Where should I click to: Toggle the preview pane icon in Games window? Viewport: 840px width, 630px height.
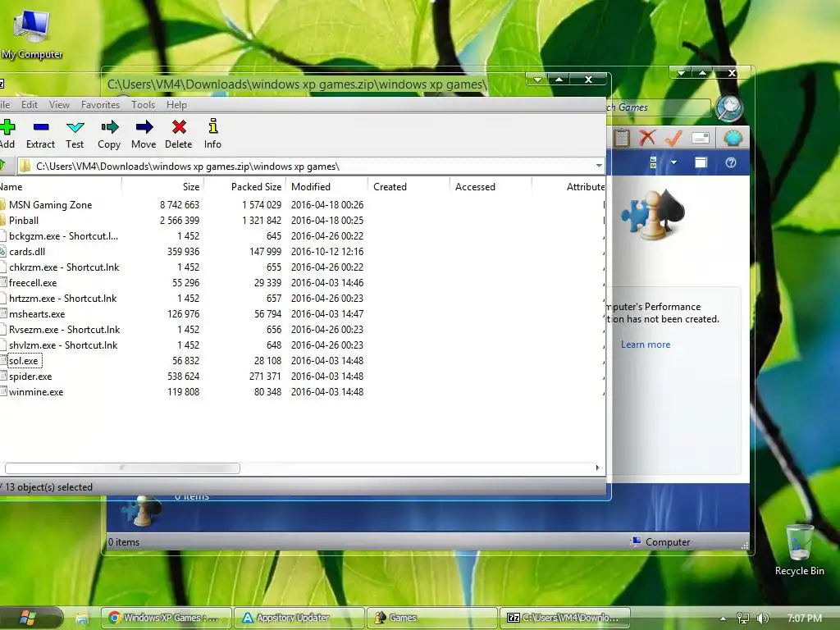(701, 162)
